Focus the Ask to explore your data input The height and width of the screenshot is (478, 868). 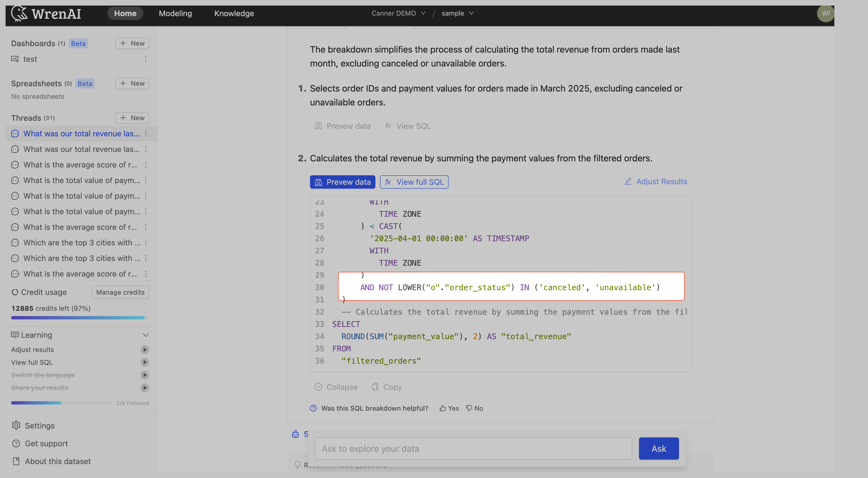point(473,448)
